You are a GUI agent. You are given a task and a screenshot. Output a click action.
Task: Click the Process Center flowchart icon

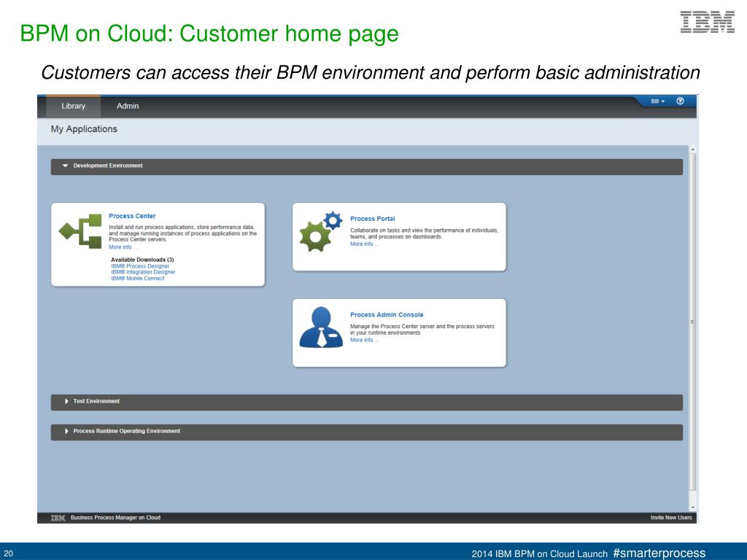80,231
